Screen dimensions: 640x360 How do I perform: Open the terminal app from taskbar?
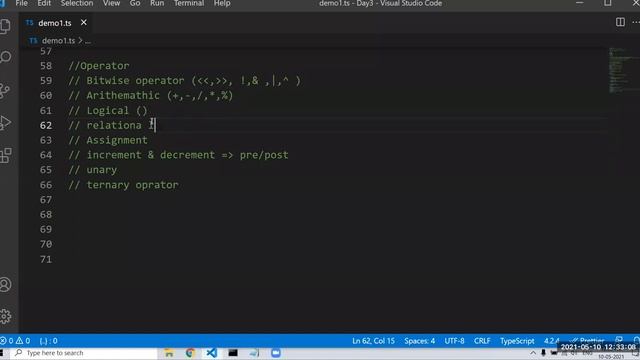[x=233, y=353]
